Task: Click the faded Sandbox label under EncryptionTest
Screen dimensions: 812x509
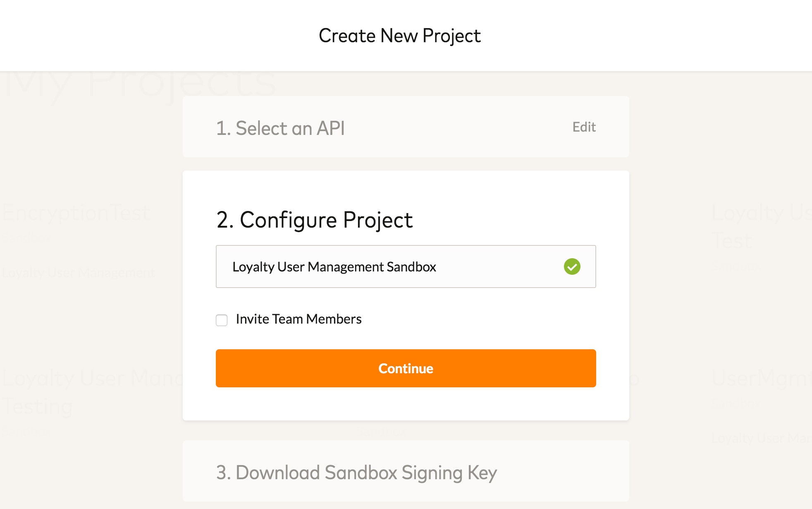Action: pyautogui.click(x=27, y=238)
